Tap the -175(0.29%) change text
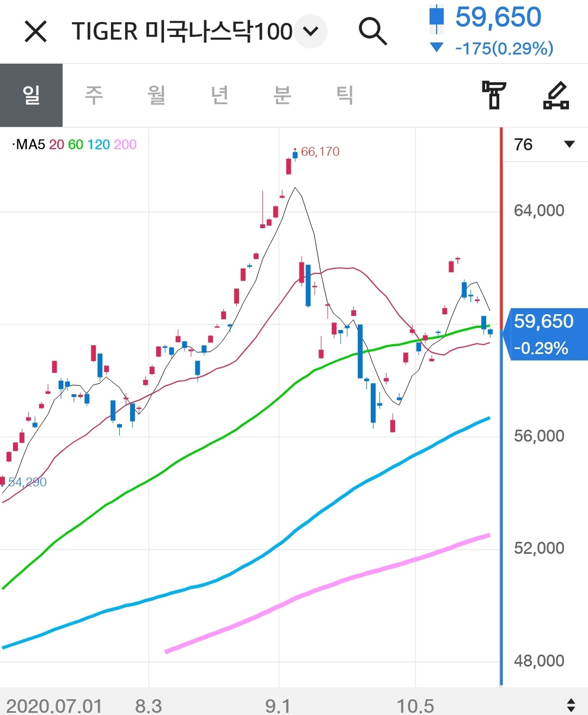The height and width of the screenshot is (715, 588). (x=504, y=48)
